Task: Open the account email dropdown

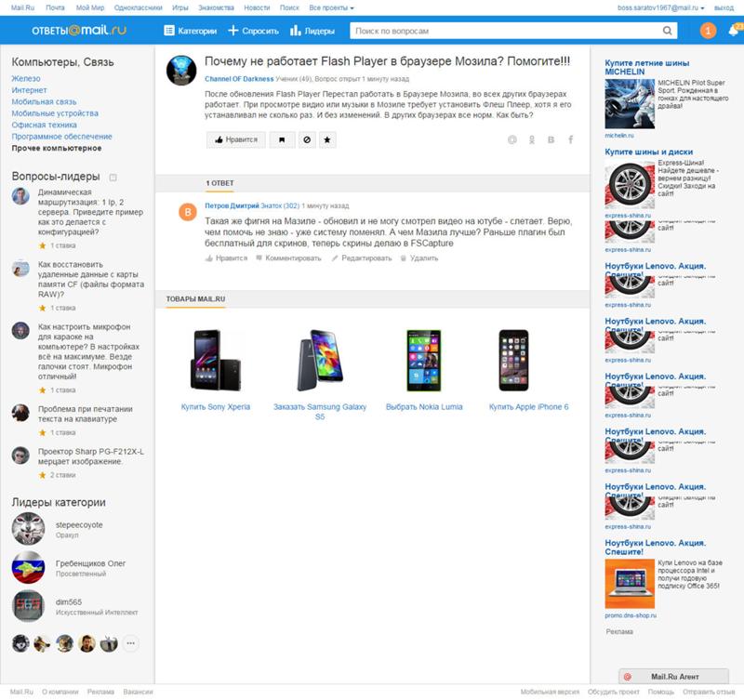Action: point(660,8)
